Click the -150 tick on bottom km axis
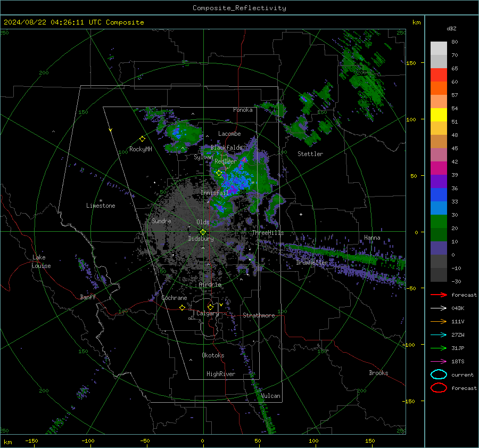This screenshot has height=448, width=479. point(32,441)
